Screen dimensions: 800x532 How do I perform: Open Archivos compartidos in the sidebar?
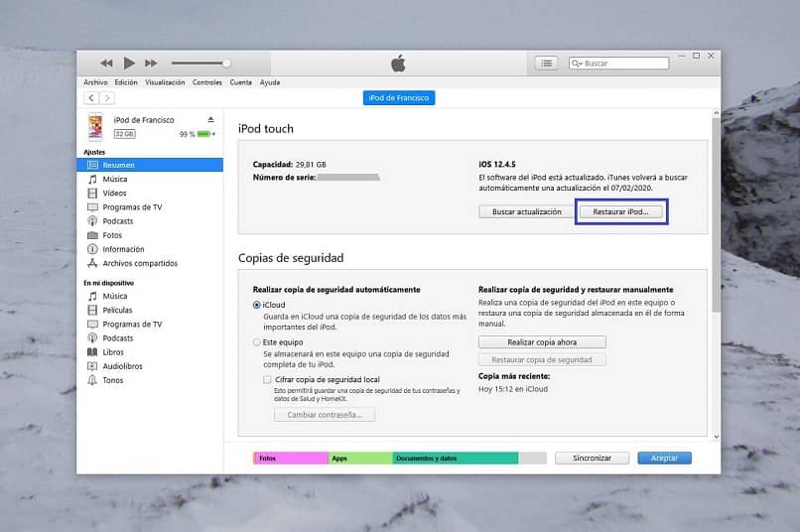[x=140, y=264]
